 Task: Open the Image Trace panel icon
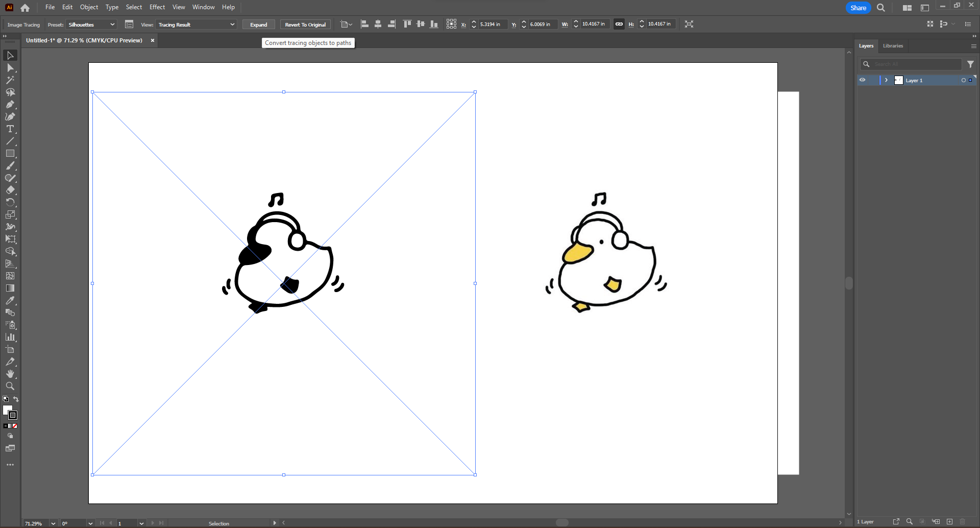129,24
